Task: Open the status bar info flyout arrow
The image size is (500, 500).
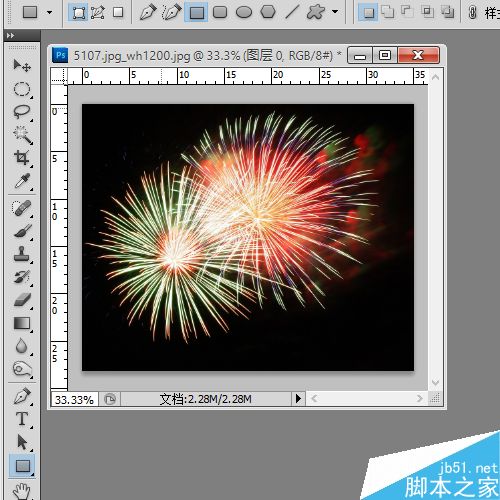Action: point(298,398)
